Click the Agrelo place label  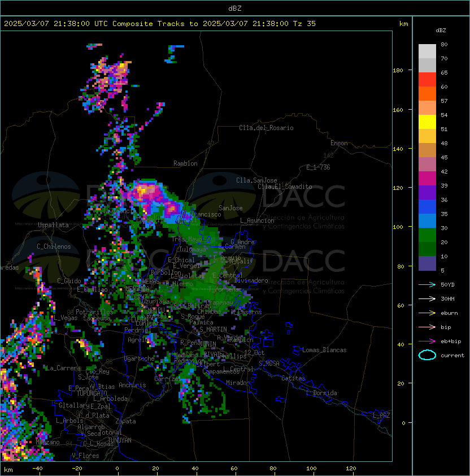pos(138,340)
